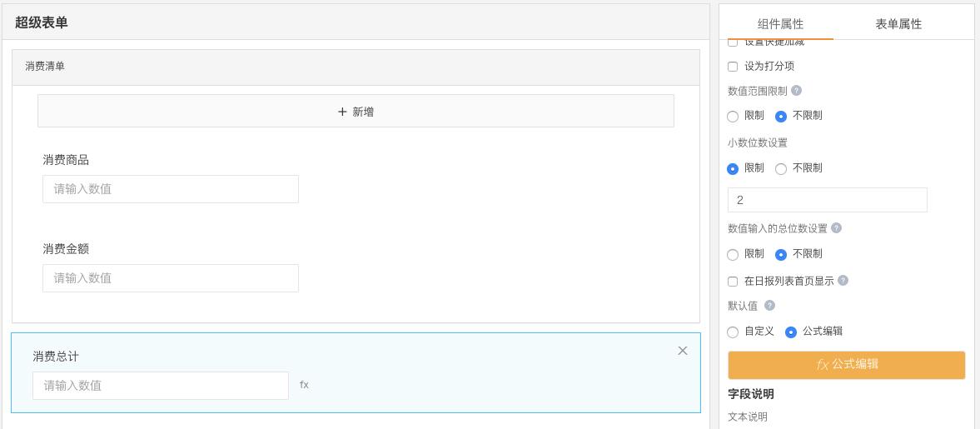Click the 消费商品 input field

coord(171,189)
